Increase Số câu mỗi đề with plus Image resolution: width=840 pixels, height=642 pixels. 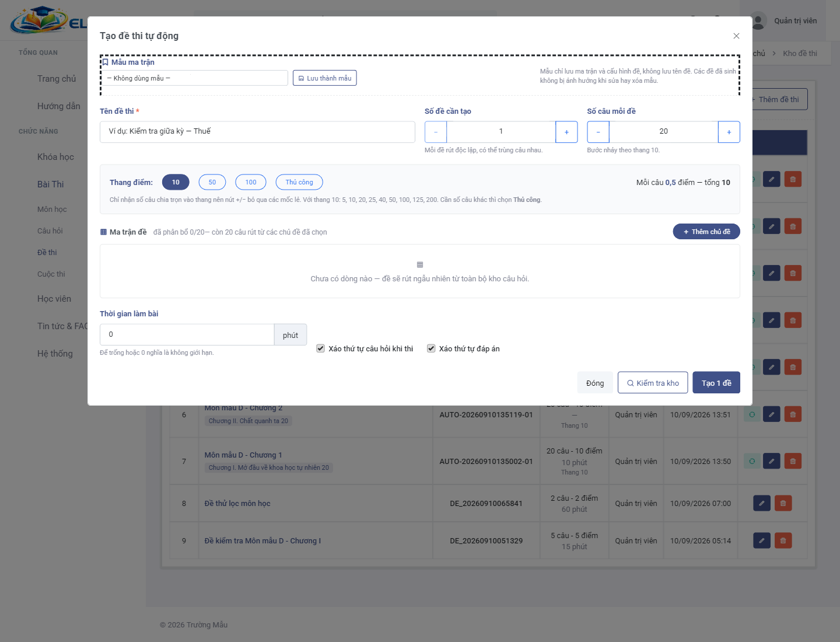tap(729, 132)
